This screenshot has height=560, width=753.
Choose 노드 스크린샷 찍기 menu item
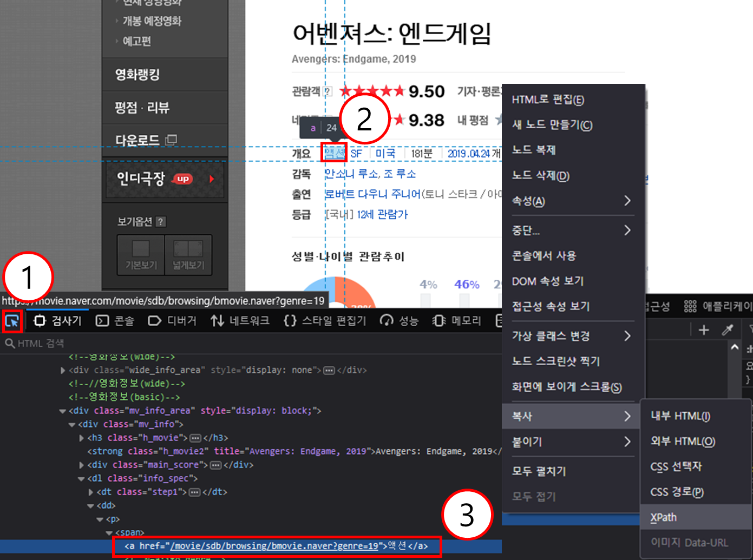click(574, 361)
